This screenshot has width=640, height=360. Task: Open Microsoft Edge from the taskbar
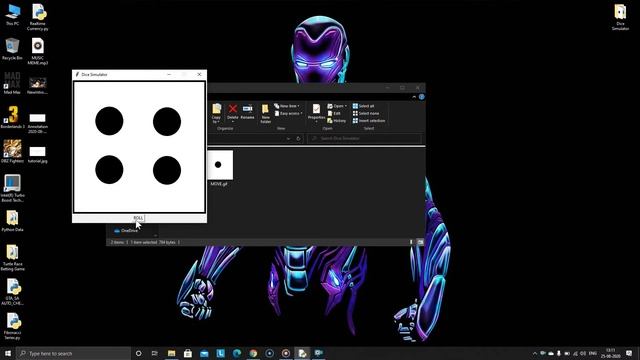tap(237, 353)
